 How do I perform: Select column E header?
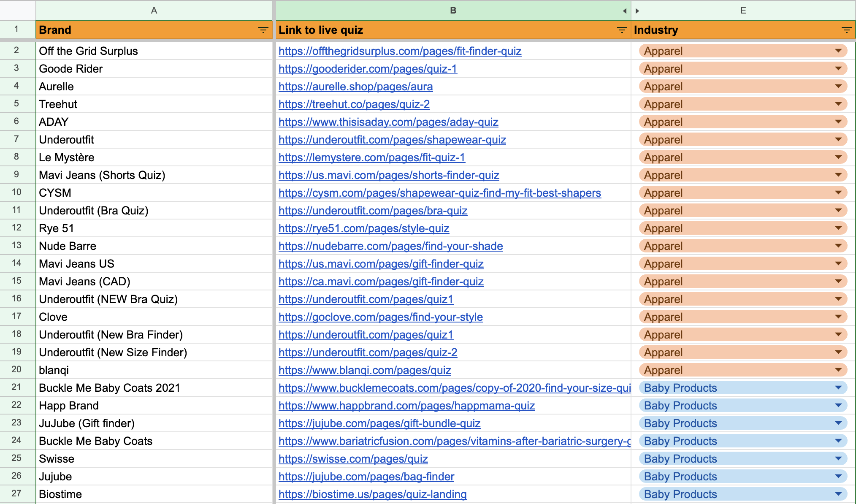coord(743,11)
